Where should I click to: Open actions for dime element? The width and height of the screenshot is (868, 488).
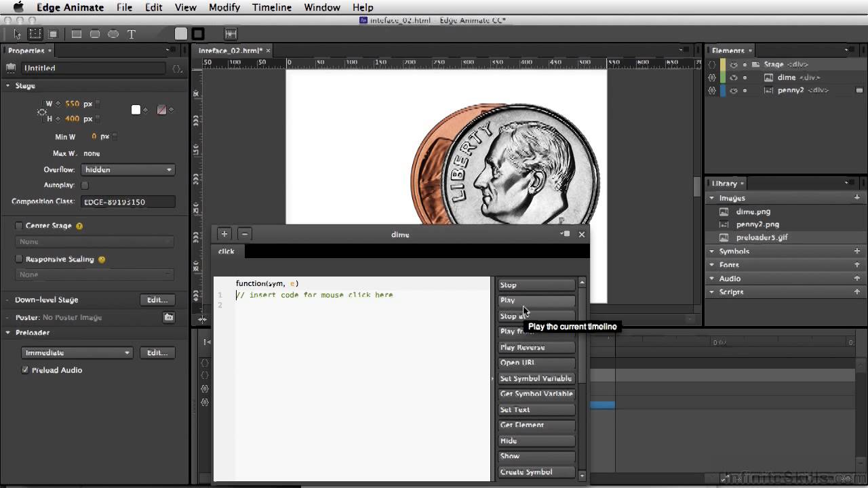coord(712,77)
